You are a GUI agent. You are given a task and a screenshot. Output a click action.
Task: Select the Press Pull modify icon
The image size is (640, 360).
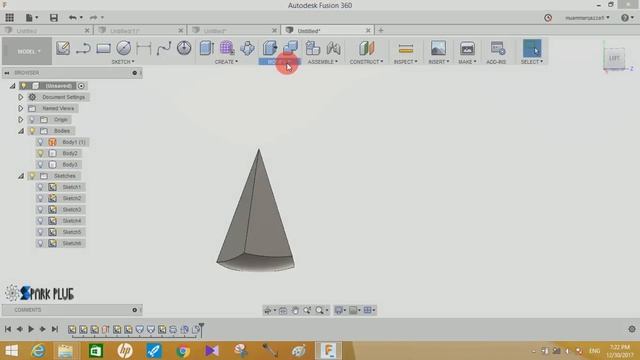point(270,48)
